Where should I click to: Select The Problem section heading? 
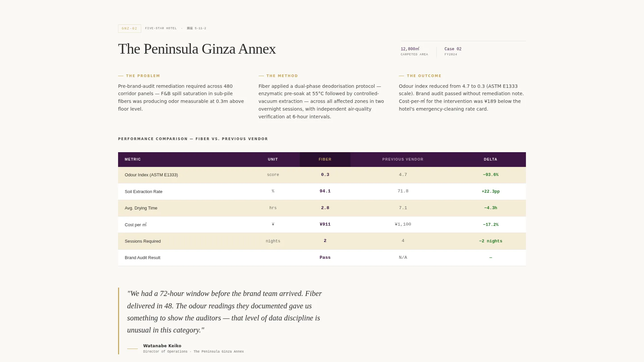point(143,76)
